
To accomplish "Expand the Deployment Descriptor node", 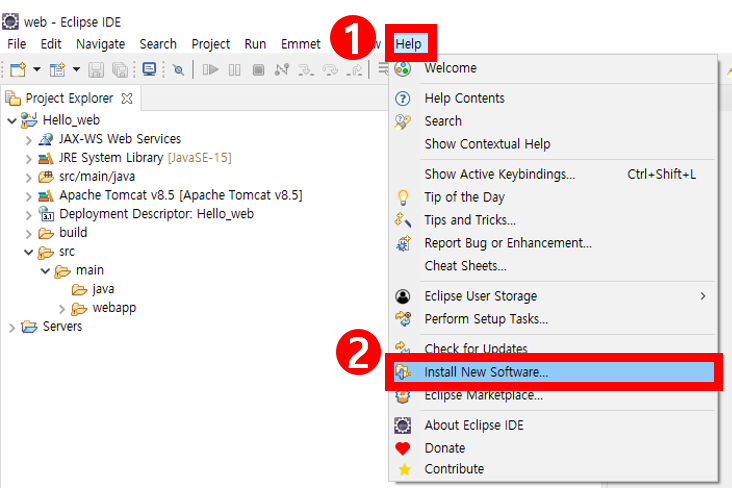I will [28, 214].
